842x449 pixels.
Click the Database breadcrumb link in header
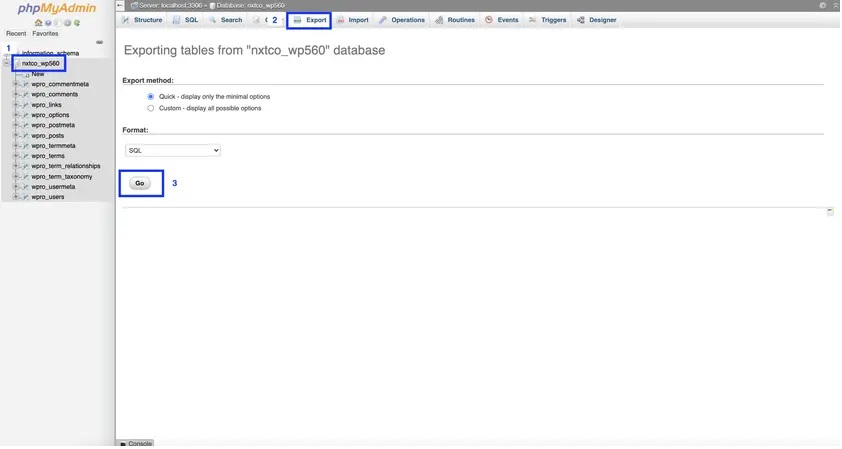[x=251, y=5]
